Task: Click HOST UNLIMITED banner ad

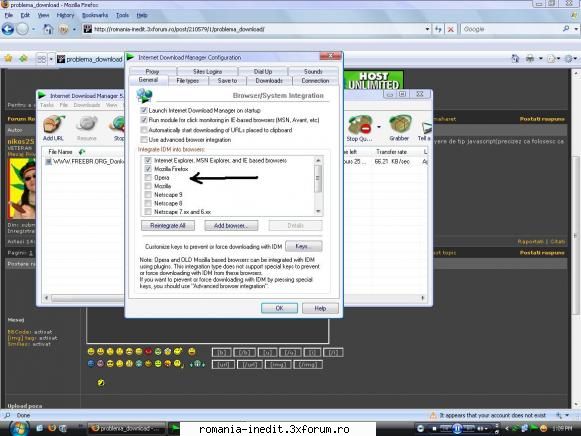Action: (374, 80)
